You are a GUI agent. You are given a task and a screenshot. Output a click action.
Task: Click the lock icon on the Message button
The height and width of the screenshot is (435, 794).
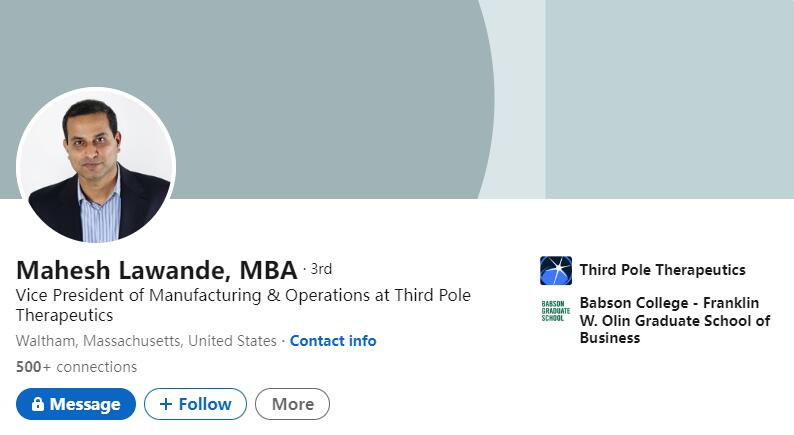(38, 404)
